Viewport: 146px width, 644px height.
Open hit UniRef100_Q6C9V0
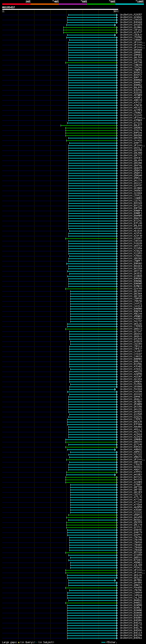131,291
